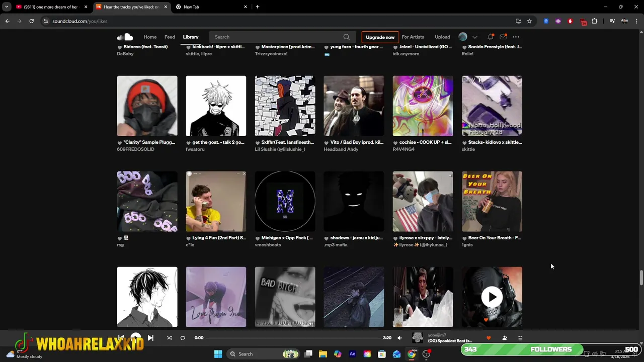Unlike the Vito / Bad Boy track heart
This screenshot has height=362, width=644.
tap(327, 143)
